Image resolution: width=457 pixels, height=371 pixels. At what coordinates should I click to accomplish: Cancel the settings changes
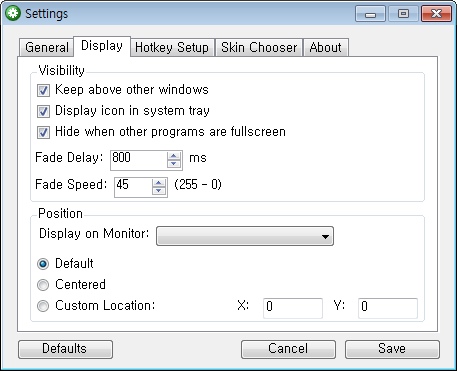[288, 349]
